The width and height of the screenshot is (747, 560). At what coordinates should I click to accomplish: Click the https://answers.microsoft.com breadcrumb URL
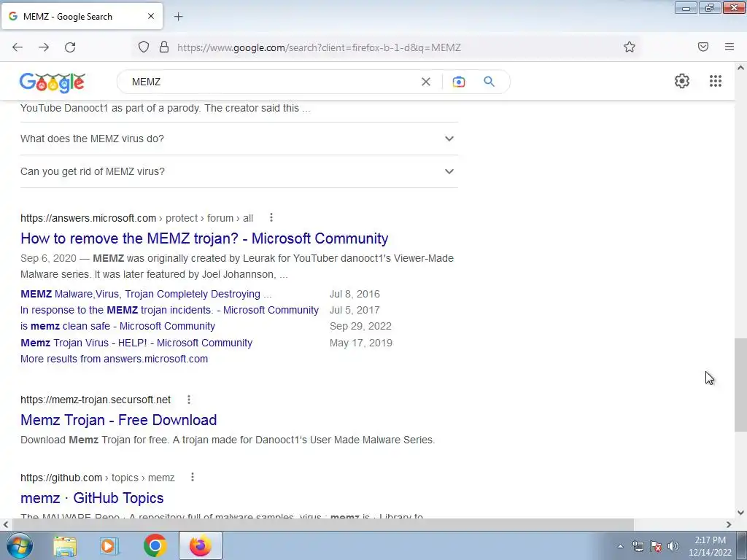[136, 218]
